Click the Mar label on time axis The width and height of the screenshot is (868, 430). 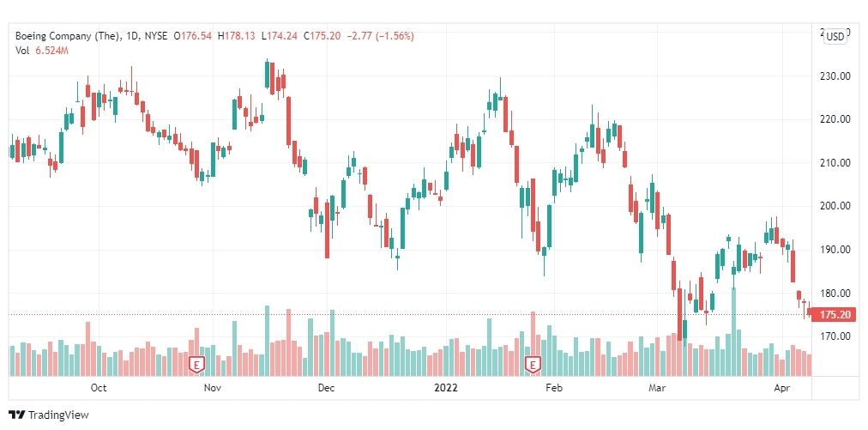(x=656, y=388)
